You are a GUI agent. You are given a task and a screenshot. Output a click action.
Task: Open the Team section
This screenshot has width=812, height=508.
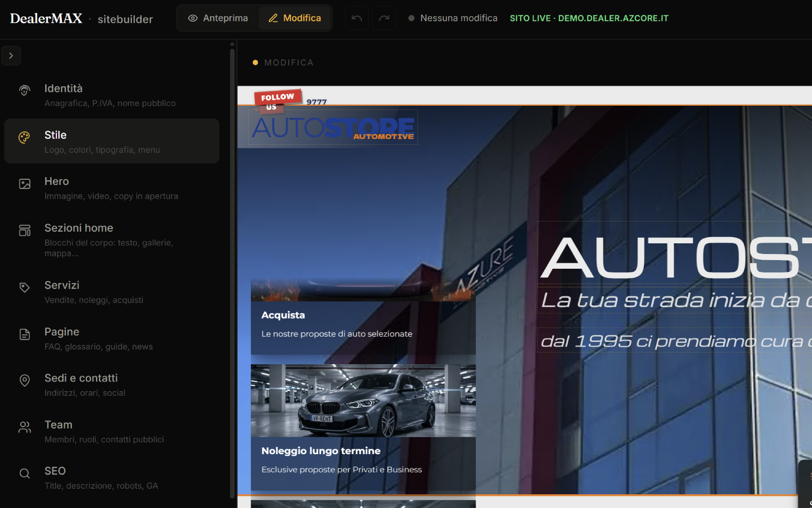click(x=112, y=432)
